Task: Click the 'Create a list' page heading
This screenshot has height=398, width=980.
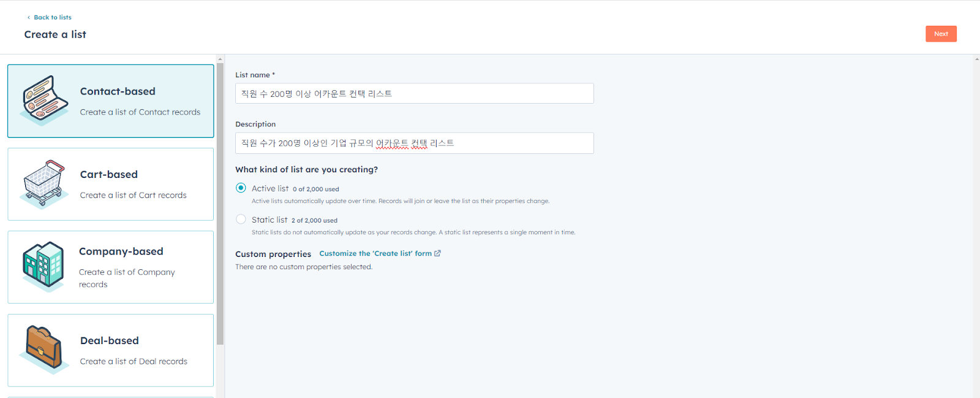Action: pos(55,34)
